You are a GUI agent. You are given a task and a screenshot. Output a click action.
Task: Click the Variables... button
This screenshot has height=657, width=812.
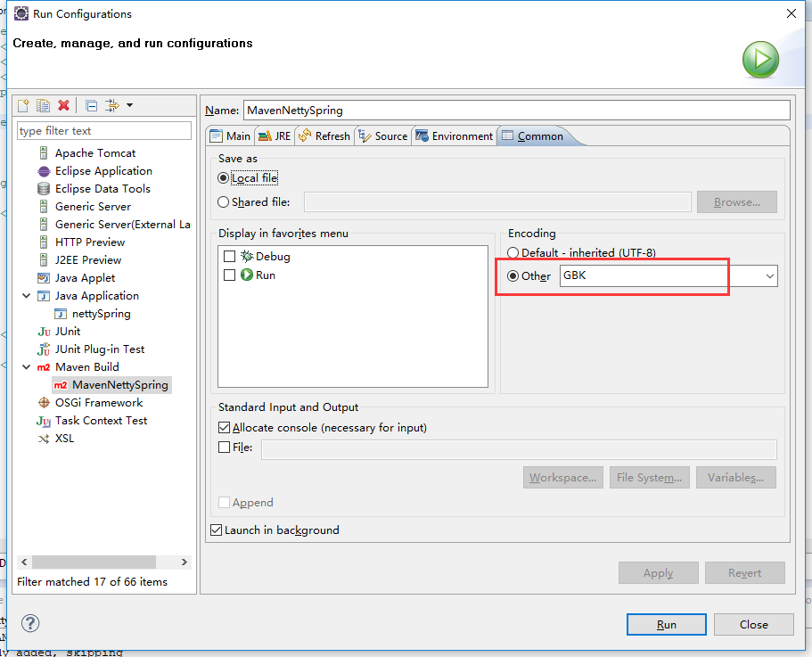[735, 477]
